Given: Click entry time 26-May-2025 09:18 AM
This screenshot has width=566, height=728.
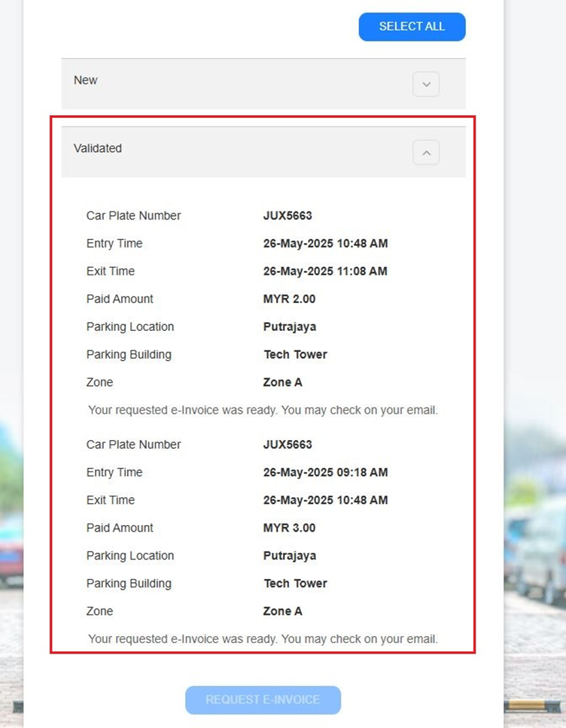Looking at the screenshot, I should (325, 472).
